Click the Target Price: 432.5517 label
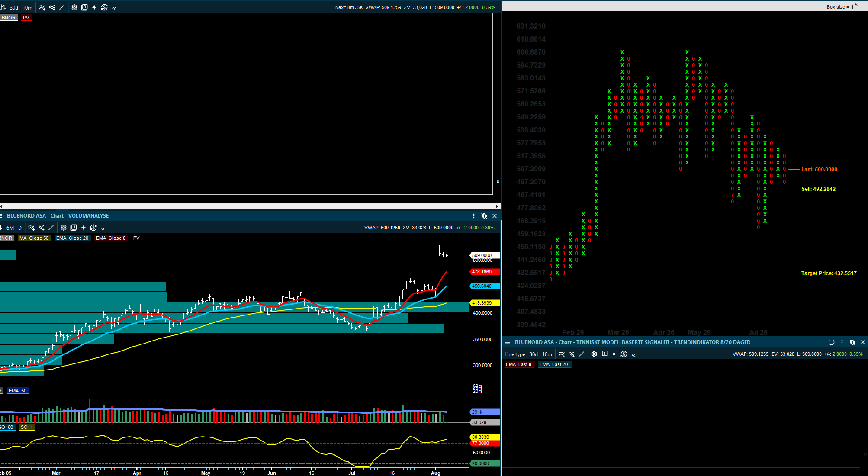The height and width of the screenshot is (476, 868). click(x=829, y=273)
